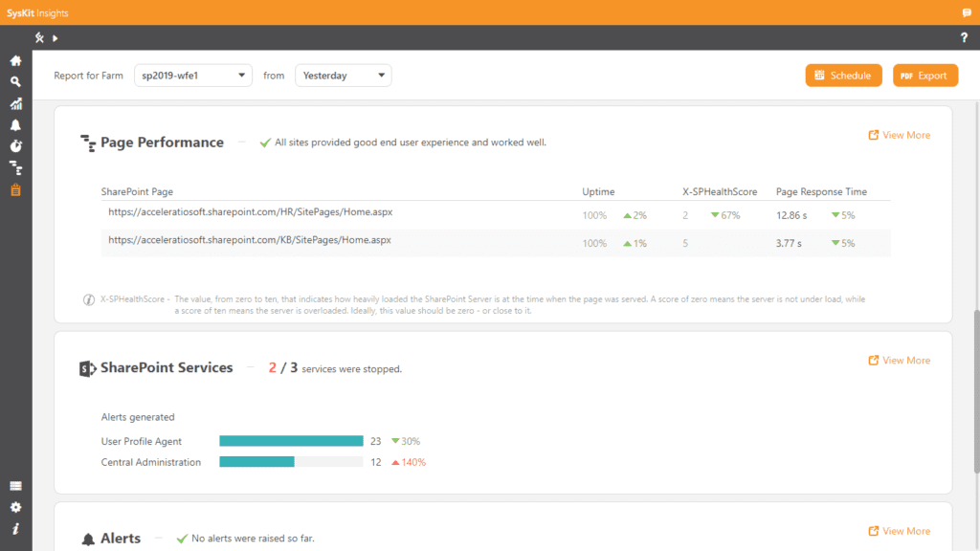Click the X-SPHealthScore info icon
The height and width of the screenshot is (551, 980).
[x=89, y=299]
